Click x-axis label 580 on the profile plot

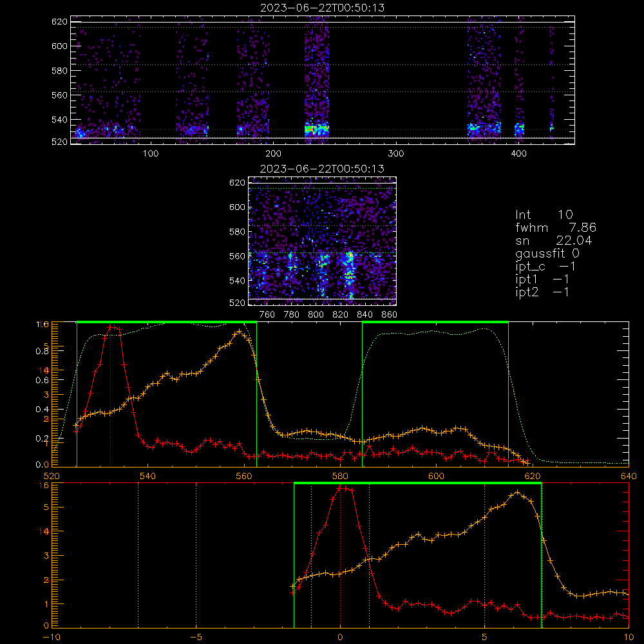point(341,477)
